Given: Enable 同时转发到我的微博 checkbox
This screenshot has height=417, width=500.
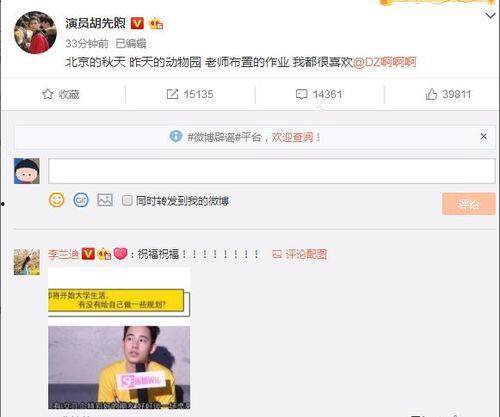Looking at the screenshot, I should (127, 200).
